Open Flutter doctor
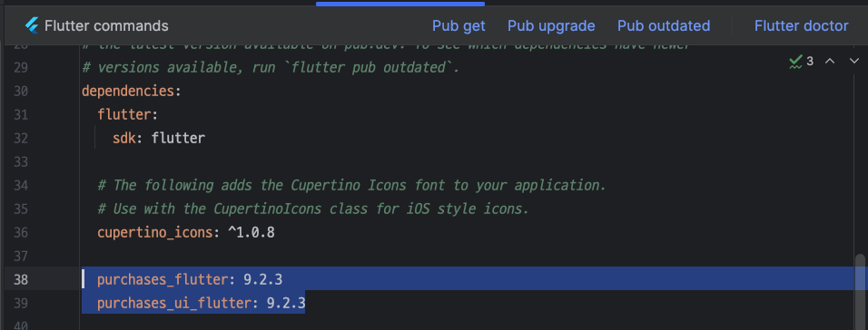Image resolution: width=868 pixels, height=330 pixels. [x=801, y=25]
